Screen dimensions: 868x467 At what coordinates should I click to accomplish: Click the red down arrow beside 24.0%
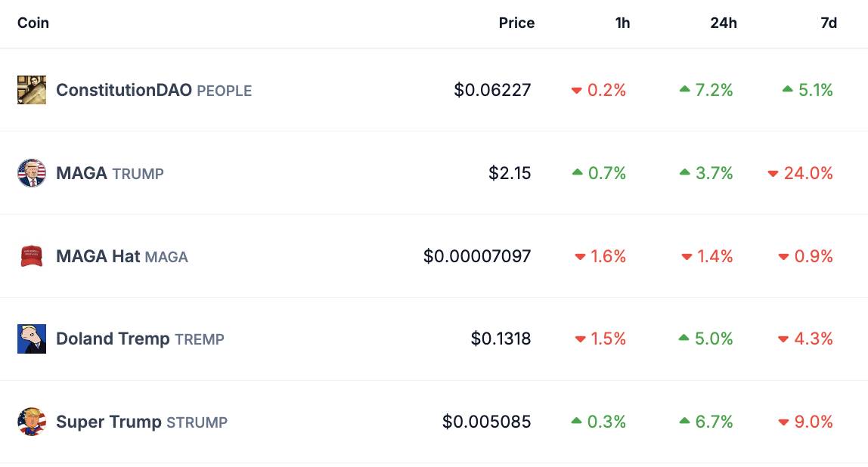(x=773, y=174)
